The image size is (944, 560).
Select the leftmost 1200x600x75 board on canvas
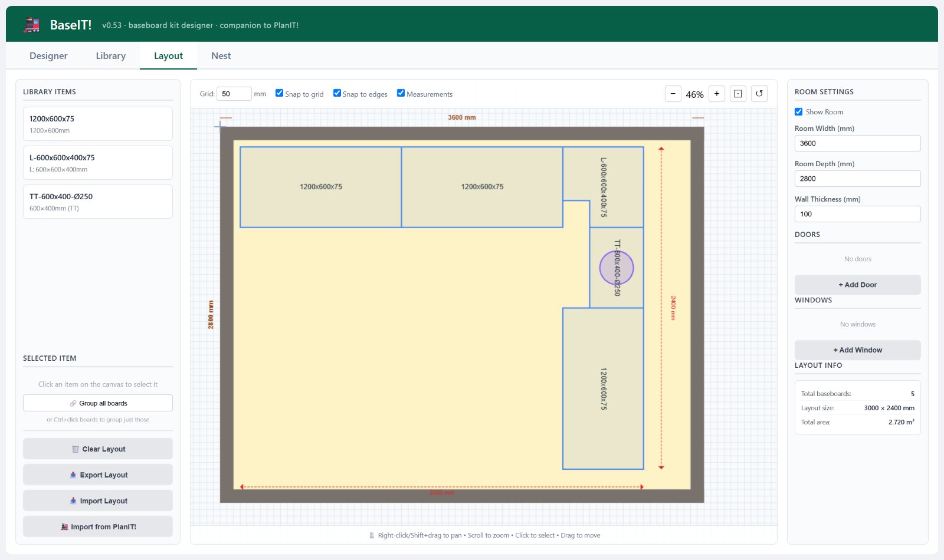(320, 187)
